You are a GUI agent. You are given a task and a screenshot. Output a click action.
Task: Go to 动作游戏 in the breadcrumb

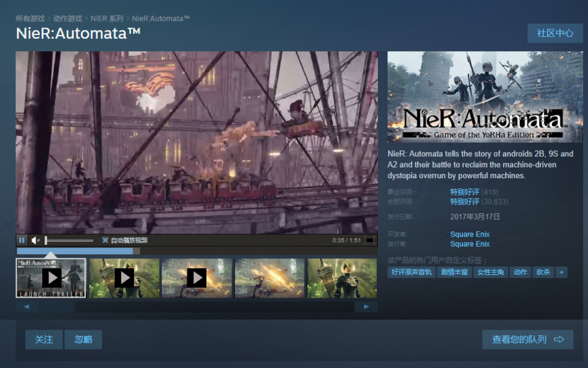(x=67, y=18)
